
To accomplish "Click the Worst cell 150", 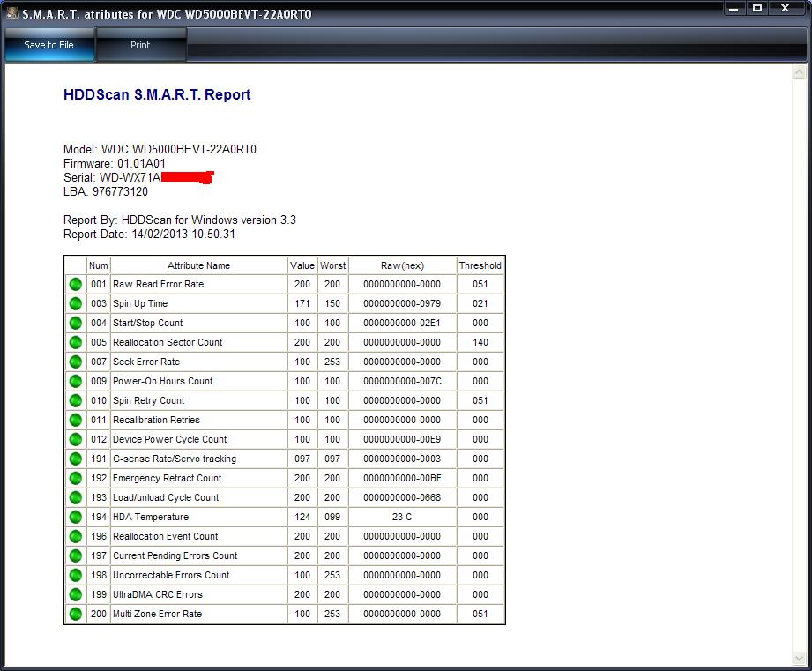I will [x=332, y=303].
